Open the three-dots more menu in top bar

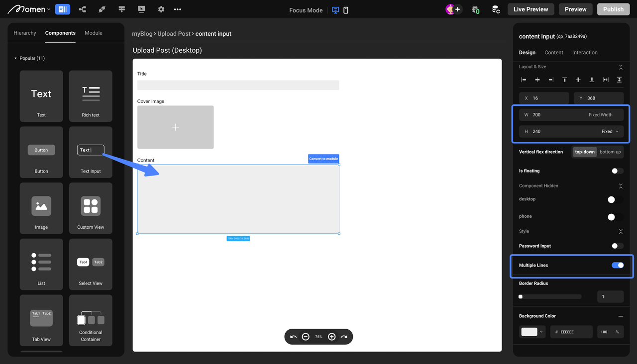(178, 9)
